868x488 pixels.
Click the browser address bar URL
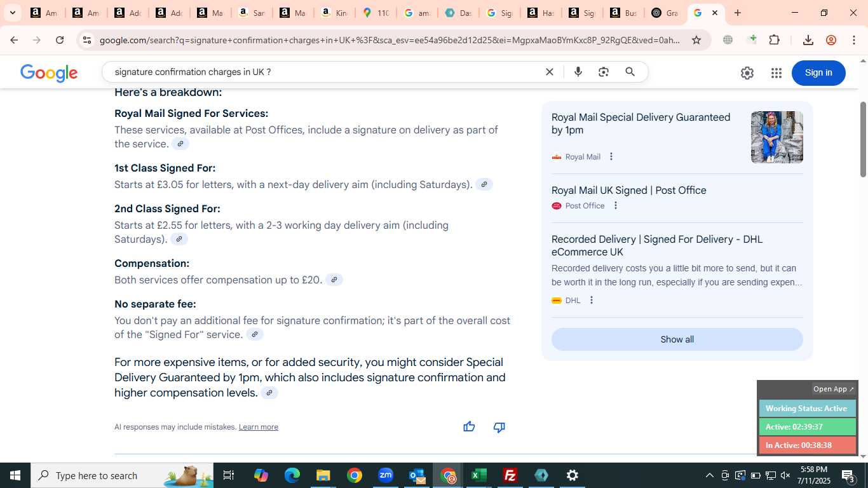coord(390,40)
